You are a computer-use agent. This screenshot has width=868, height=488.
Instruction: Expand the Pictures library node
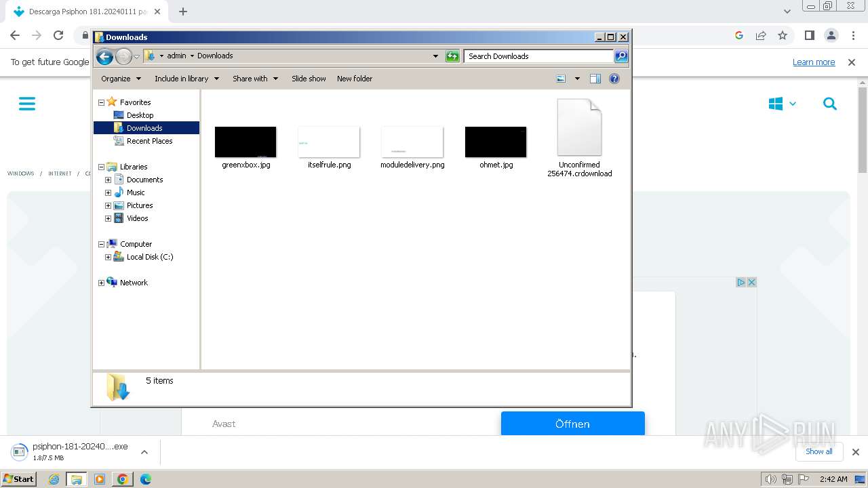[108, 205]
